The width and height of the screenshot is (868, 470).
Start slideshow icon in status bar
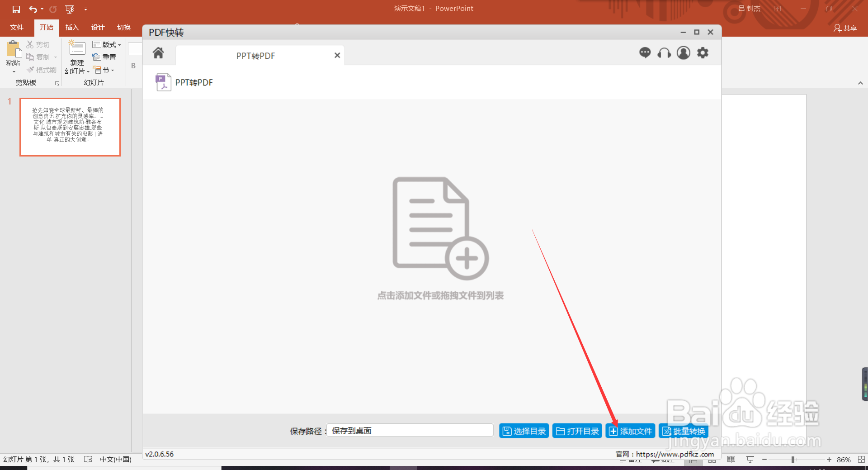(x=750, y=460)
